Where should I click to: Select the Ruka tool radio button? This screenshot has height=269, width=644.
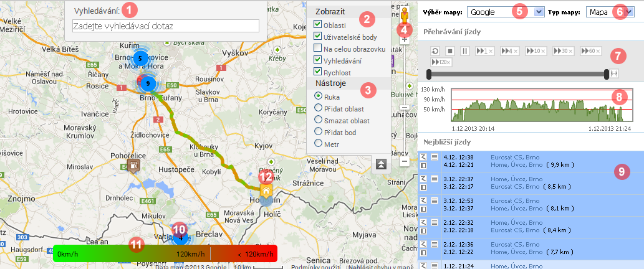[x=318, y=96]
